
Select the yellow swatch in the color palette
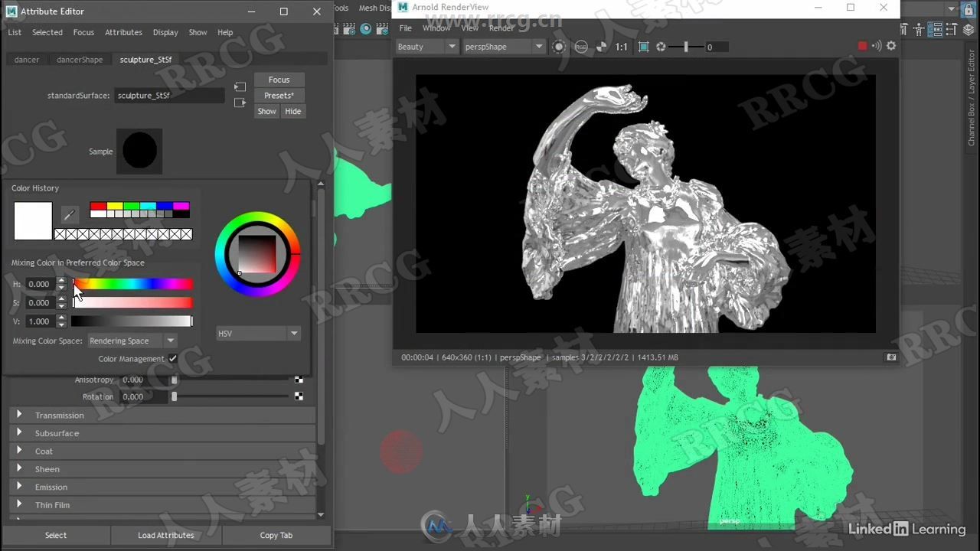point(115,206)
